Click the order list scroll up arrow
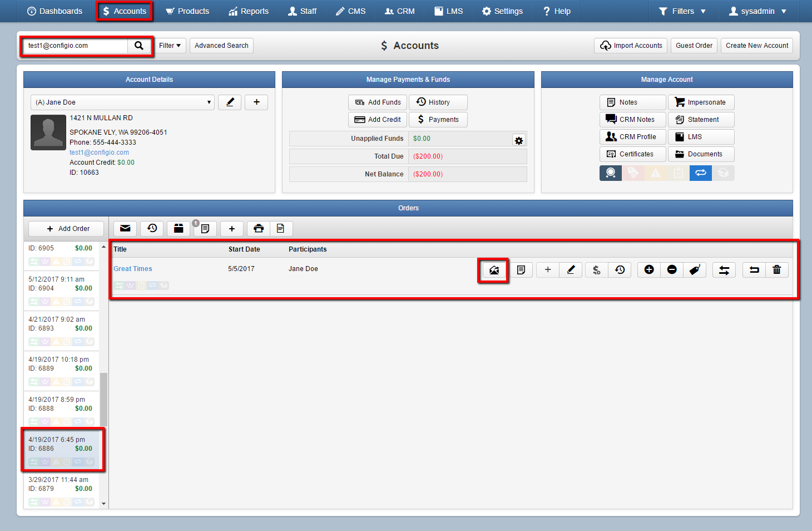The width and height of the screenshot is (812, 531). click(103, 247)
